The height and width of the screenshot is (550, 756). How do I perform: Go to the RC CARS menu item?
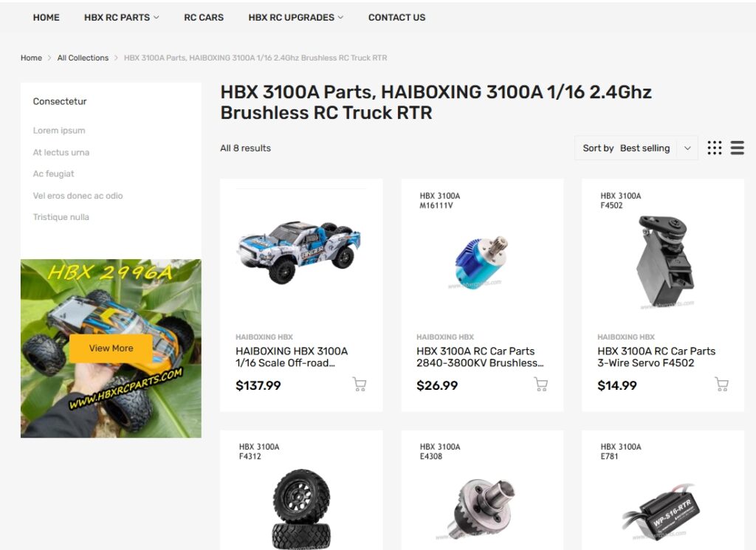204,18
